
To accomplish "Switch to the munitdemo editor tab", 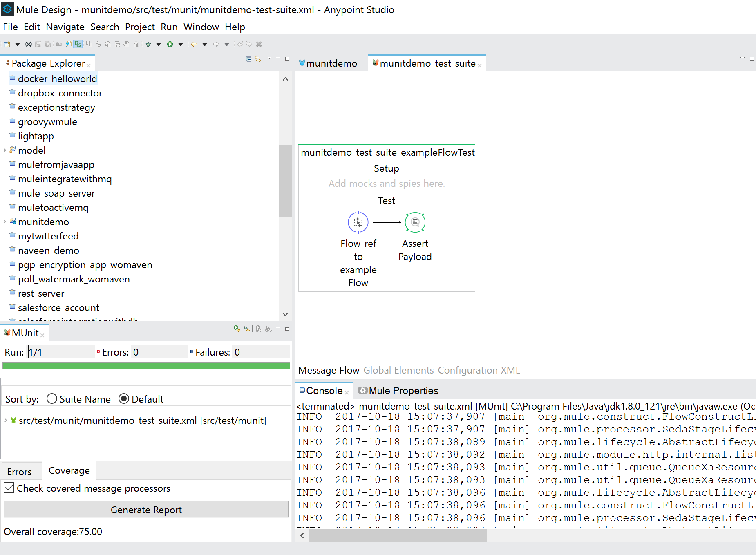I will (328, 63).
